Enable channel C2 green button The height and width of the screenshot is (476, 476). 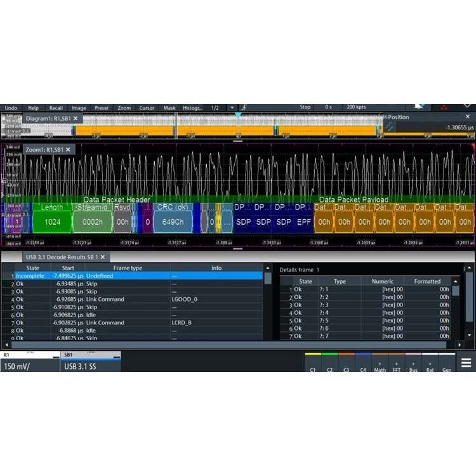click(x=329, y=362)
